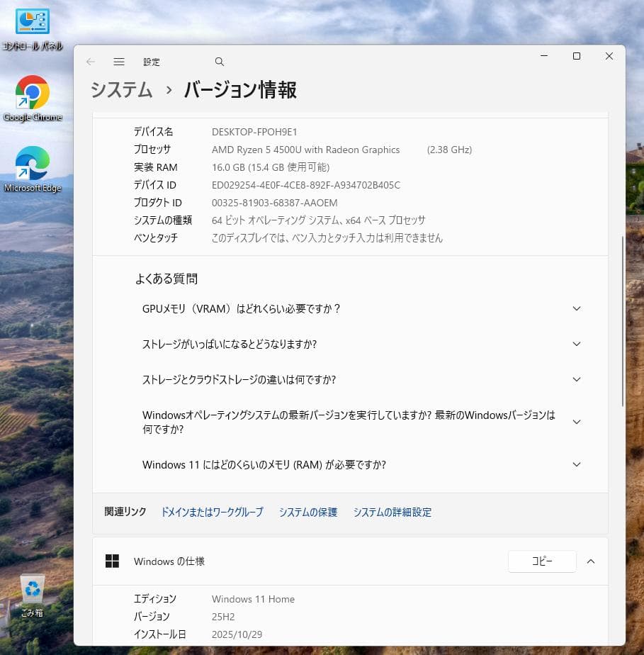Screen dimensions: 644x655
Task: Expand the ストレージとクラウドストレージの違い FAQ entry
Action: click(576, 379)
